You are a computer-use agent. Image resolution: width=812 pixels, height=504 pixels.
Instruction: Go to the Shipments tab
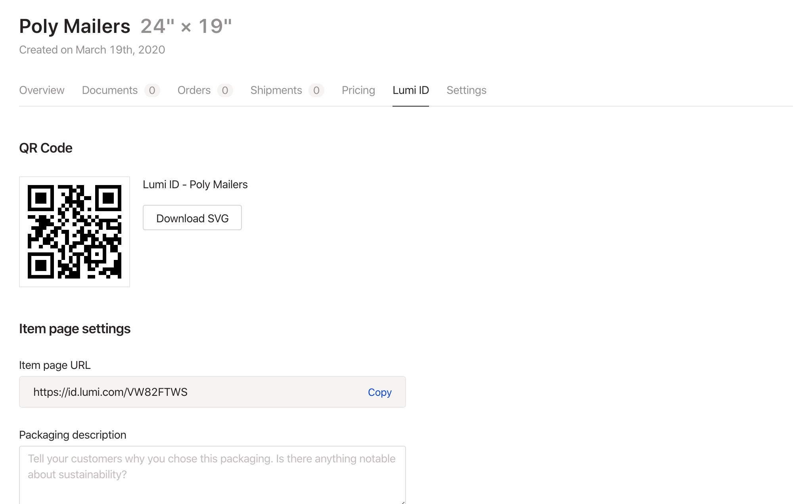pos(276,90)
